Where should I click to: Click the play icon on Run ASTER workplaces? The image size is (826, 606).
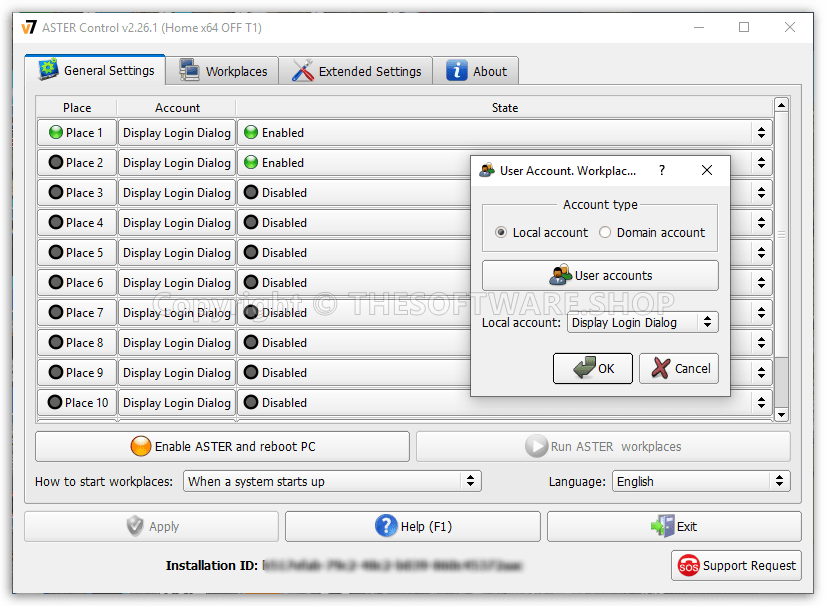coord(536,446)
